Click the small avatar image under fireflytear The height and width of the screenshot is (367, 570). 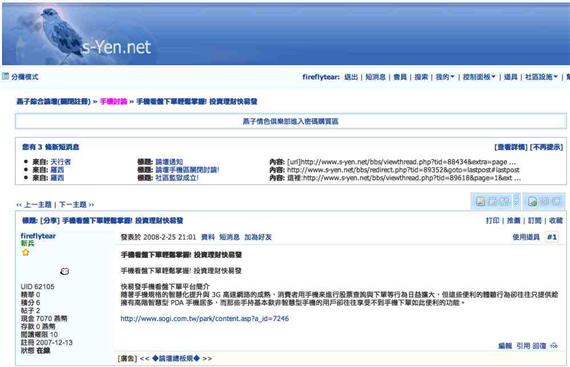64,271
